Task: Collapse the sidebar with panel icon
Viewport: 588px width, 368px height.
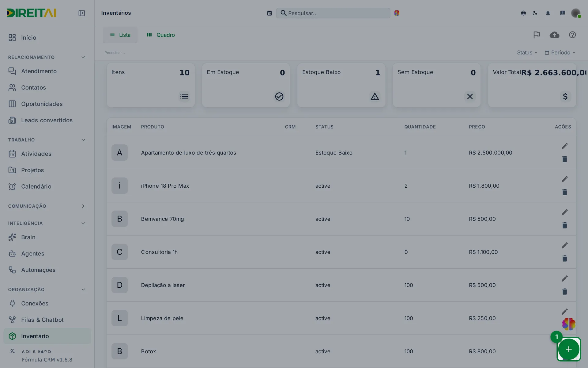Action: point(81,13)
